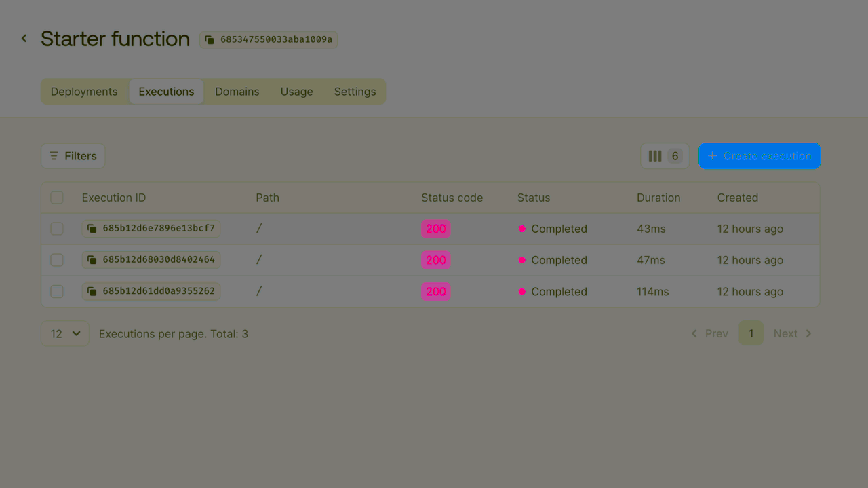This screenshot has width=868, height=488.
Task: Expand the executions per page dropdown
Action: click(65, 333)
